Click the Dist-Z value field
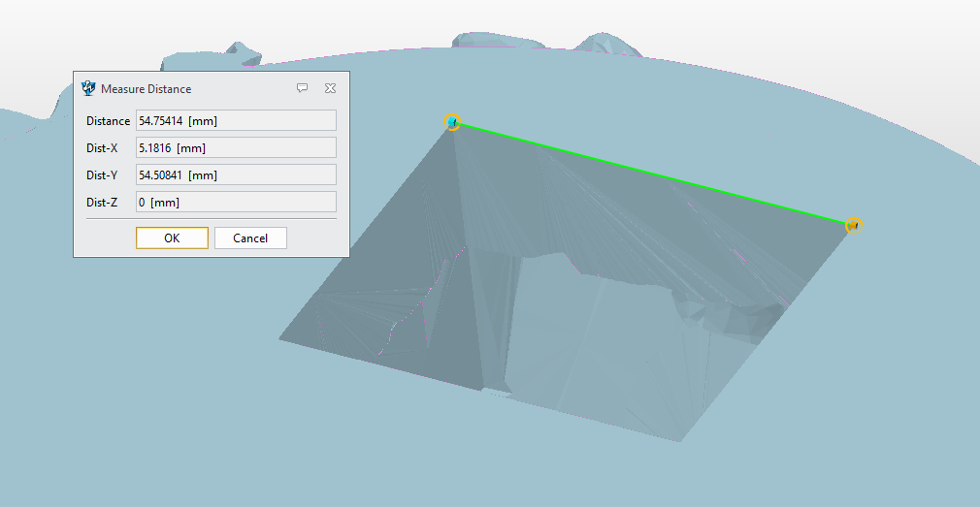 click(236, 203)
